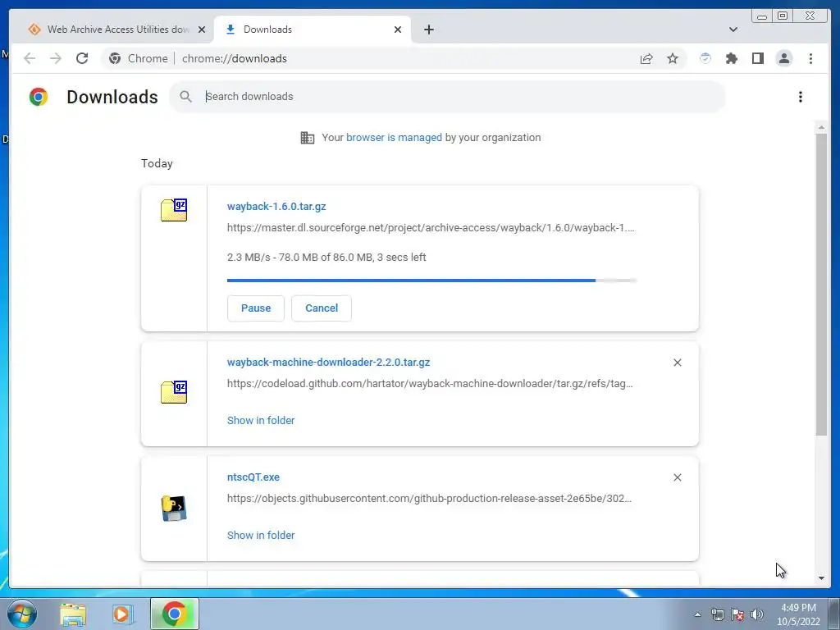840x630 pixels.
Task: Open Chrome's three-dot main menu
Action: point(810,58)
